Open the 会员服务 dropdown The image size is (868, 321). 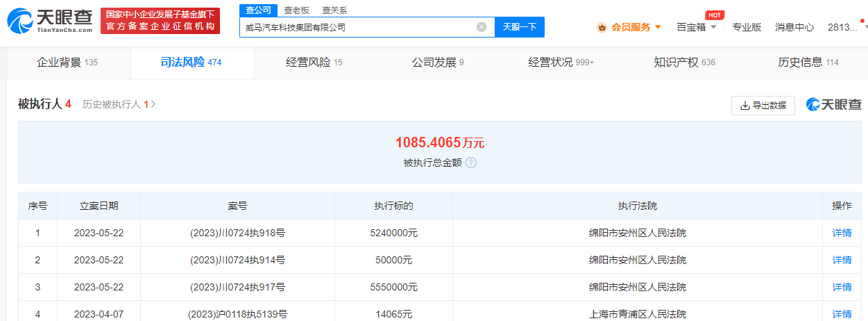pyautogui.click(x=629, y=27)
